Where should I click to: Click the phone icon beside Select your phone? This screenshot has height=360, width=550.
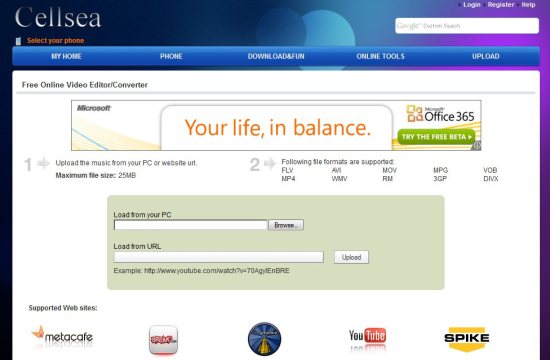pyautogui.click(x=18, y=41)
